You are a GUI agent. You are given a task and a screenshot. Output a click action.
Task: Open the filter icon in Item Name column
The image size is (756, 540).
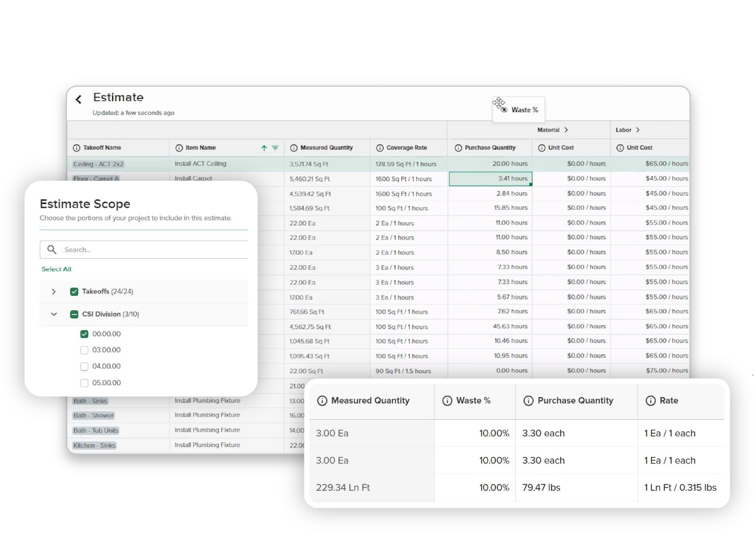(x=275, y=148)
